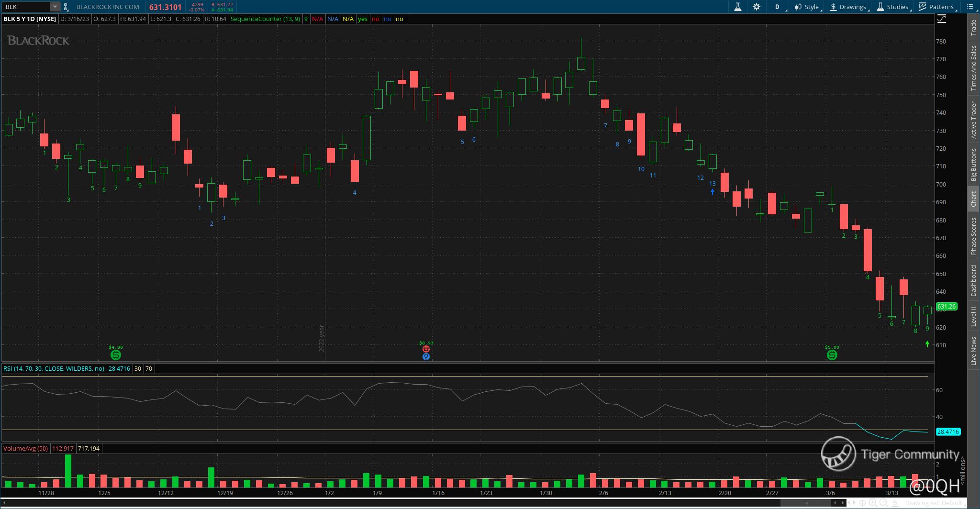
Task: Click the green 631.26 price bubble
Action: 946,307
